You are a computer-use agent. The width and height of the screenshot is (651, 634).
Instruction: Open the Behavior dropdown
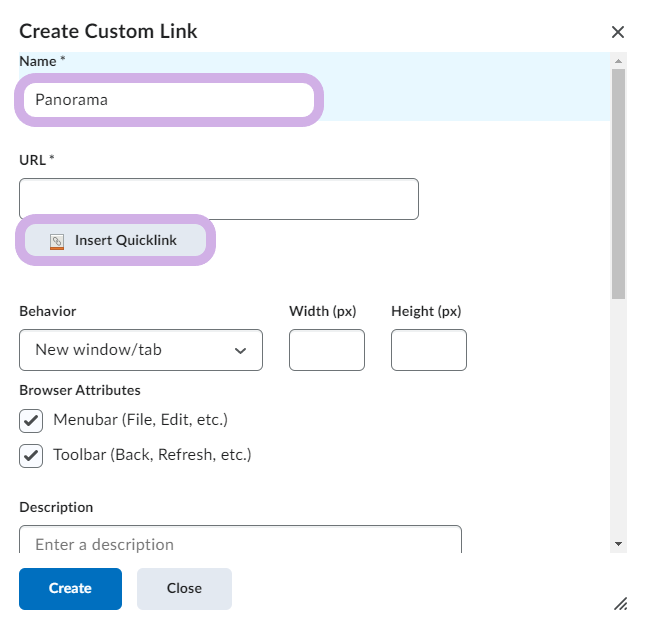pyautogui.click(x=140, y=350)
